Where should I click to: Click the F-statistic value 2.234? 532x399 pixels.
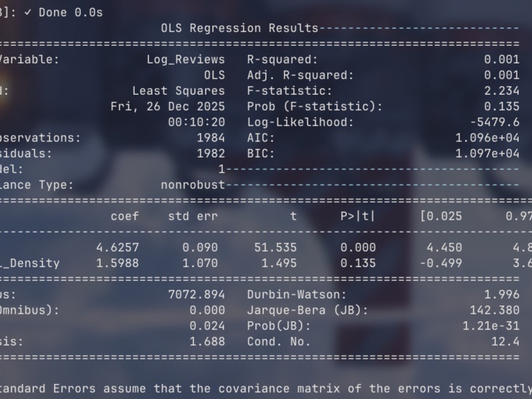(x=502, y=91)
